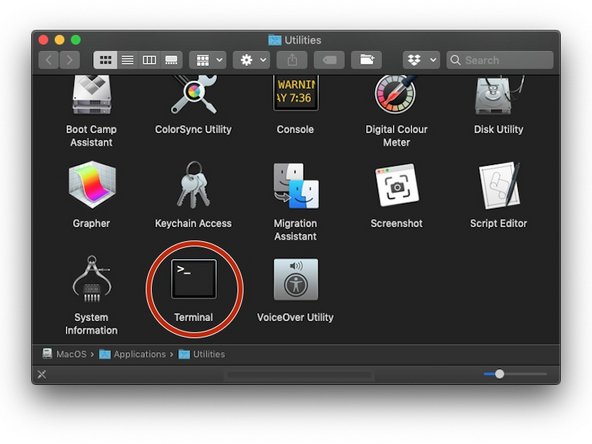592x444 pixels.
Task: Go back with the back arrow
Action: [49, 60]
